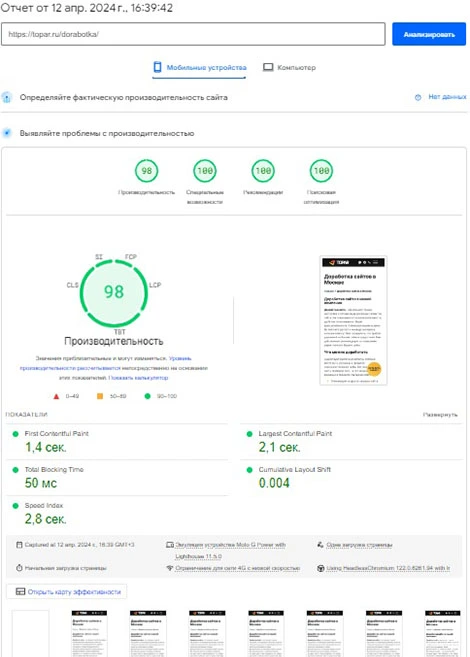Image resolution: width=470 pixels, height=657 pixels.
Task: Switch to Компьютер tab
Action: click(x=289, y=67)
